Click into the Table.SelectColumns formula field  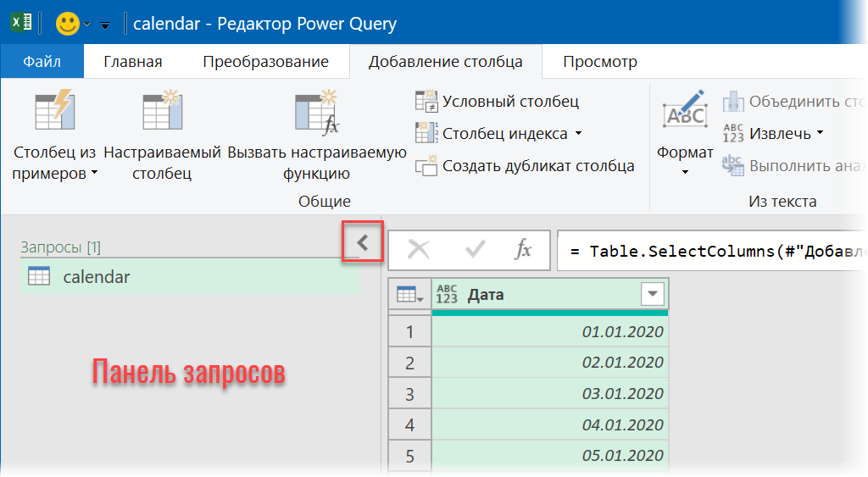point(712,251)
